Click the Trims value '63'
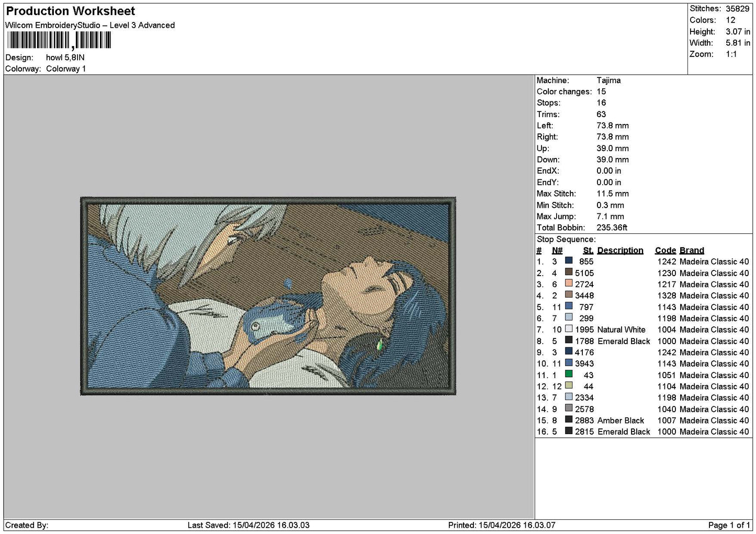The height and width of the screenshot is (534, 756). click(x=601, y=115)
